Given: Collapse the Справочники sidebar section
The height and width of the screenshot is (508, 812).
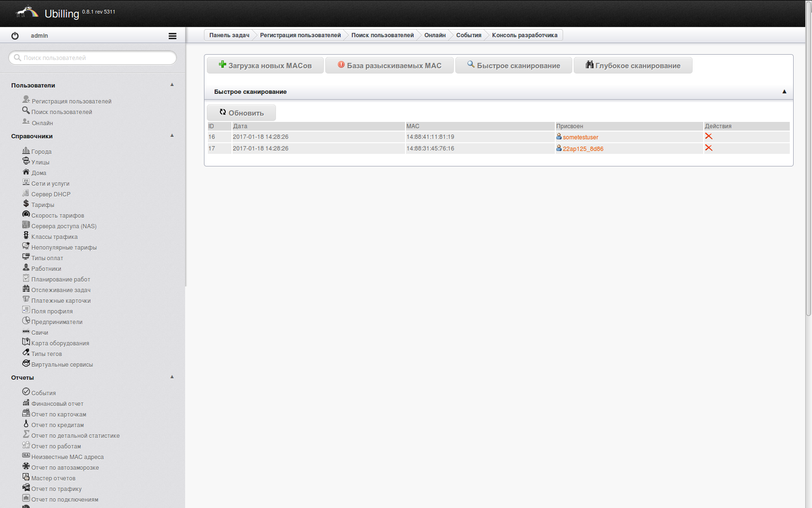Looking at the screenshot, I should click(172, 135).
